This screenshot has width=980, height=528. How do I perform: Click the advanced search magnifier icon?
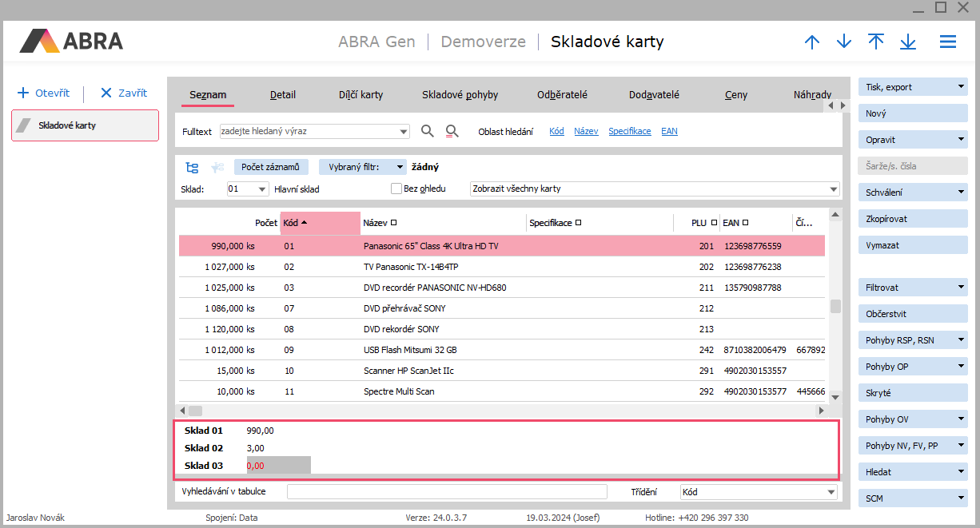(452, 131)
